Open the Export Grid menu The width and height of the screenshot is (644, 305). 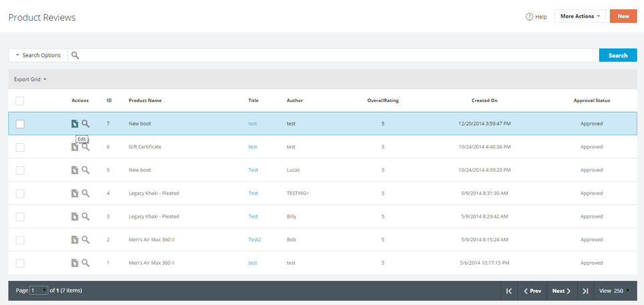pos(30,79)
